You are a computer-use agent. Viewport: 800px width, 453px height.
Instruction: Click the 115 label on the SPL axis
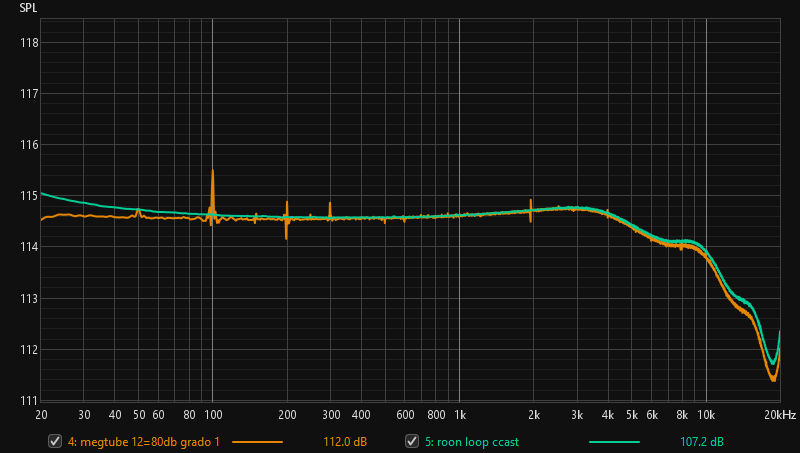tap(29, 196)
